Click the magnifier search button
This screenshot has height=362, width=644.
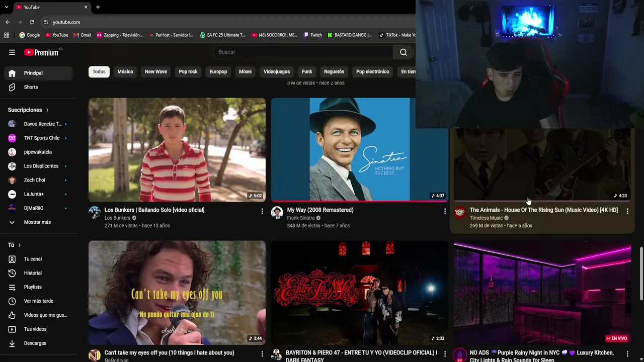tap(404, 52)
